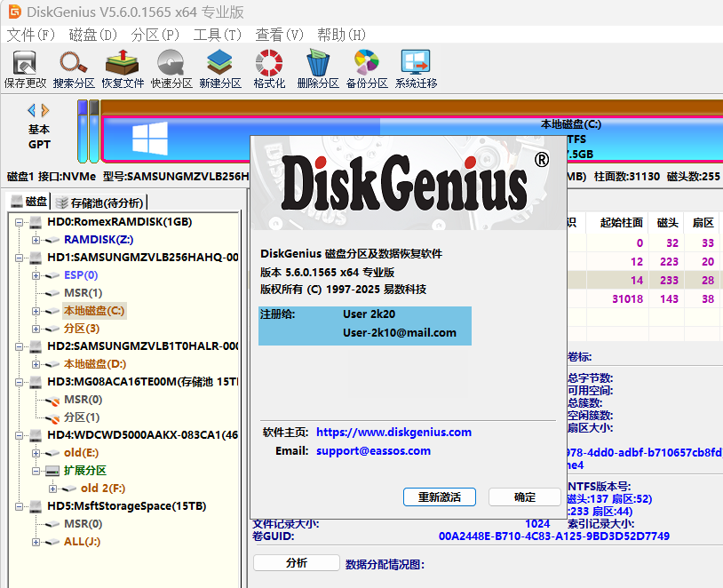Open the 分区(P) Partition menu
This screenshot has width=723, height=588.
coord(155,35)
